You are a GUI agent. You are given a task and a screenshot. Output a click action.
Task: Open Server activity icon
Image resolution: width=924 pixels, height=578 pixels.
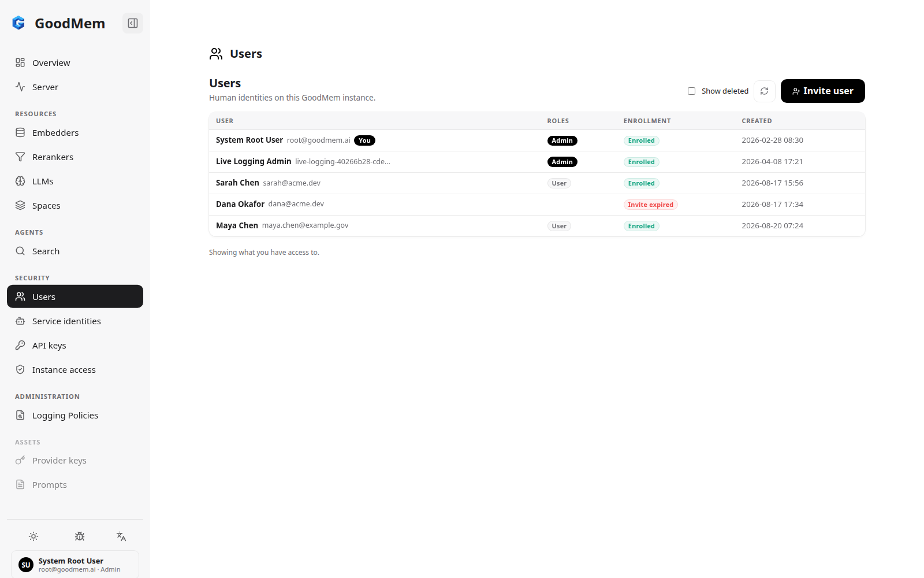click(x=20, y=87)
